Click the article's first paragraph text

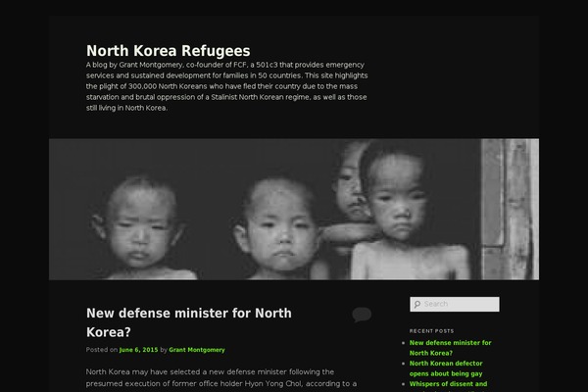click(x=221, y=377)
